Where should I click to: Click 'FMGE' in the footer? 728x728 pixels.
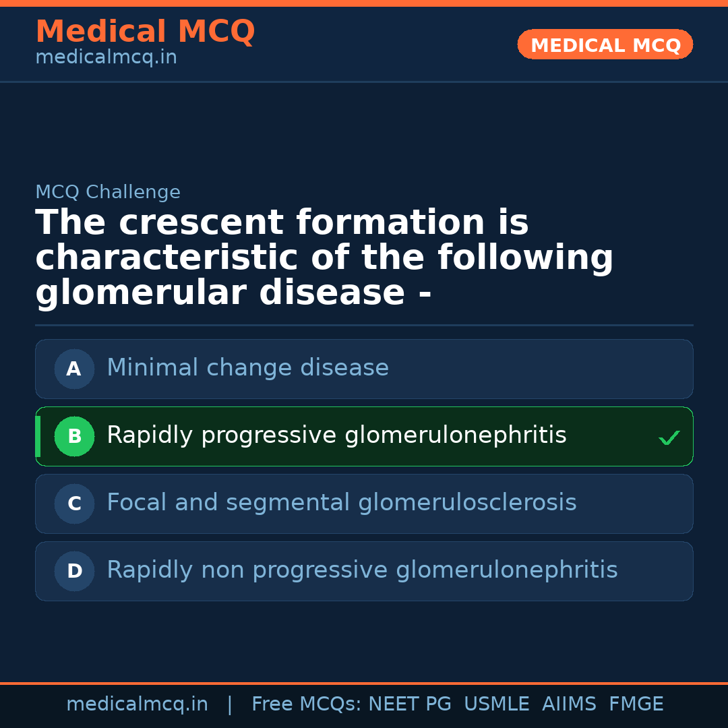pyautogui.click(x=636, y=704)
